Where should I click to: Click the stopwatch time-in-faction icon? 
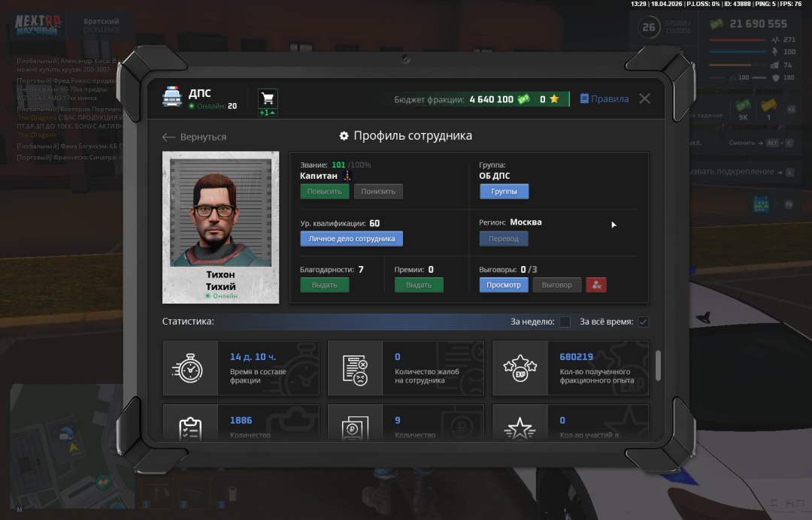coord(191,368)
